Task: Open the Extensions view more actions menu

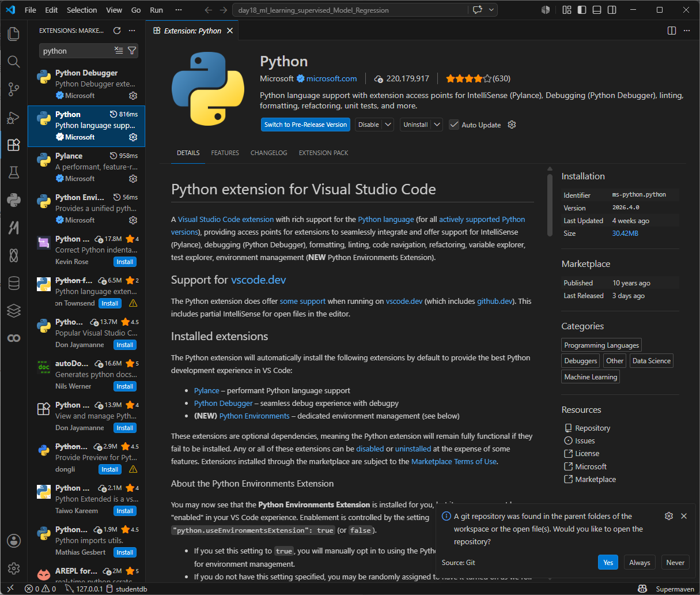Action: point(132,31)
